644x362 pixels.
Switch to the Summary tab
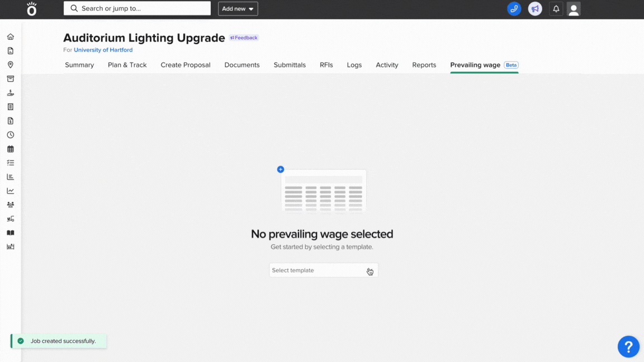click(x=79, y=65)
